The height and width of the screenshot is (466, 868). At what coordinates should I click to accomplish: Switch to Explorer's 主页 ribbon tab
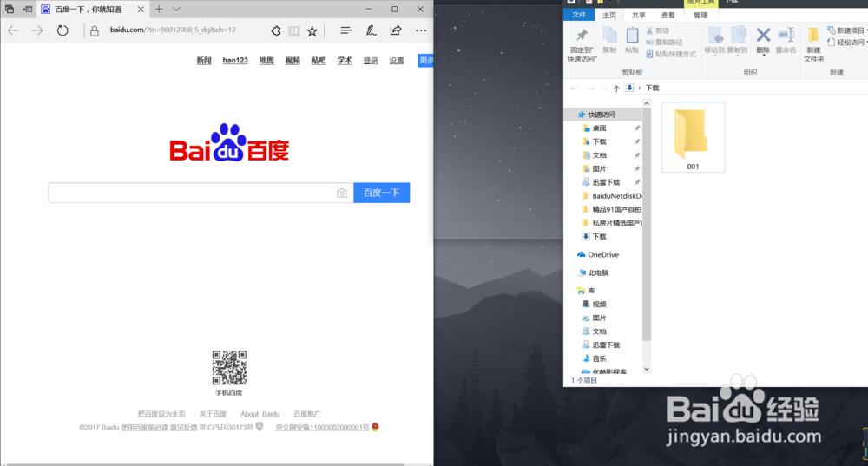click(609, 15)
